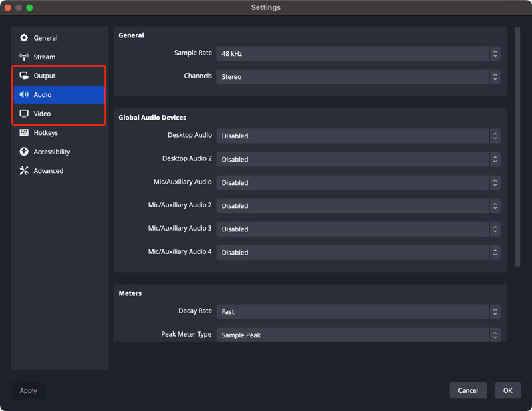The width and height of the screenshot is (532, 411).
Task: Click the Apply button
Action: click(28, 390)
